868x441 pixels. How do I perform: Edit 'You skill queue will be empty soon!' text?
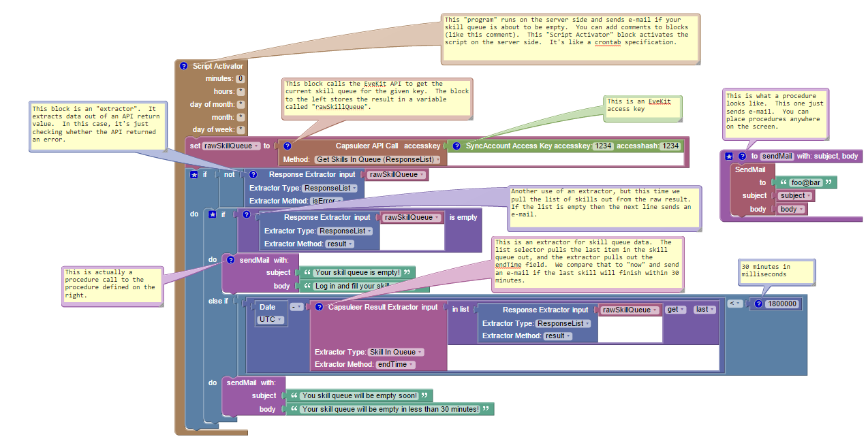click(x=360, y=395)
